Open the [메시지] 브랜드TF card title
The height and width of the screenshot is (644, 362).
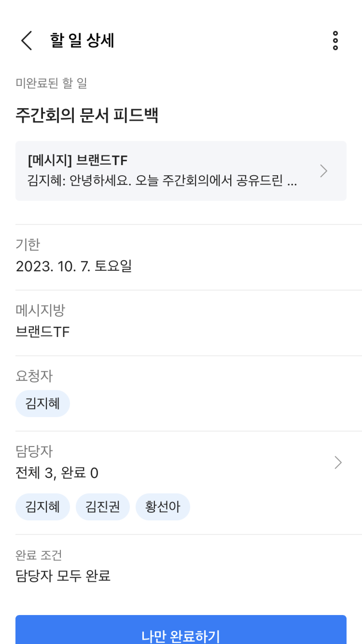pyautogui.click(x=78, y=160)
